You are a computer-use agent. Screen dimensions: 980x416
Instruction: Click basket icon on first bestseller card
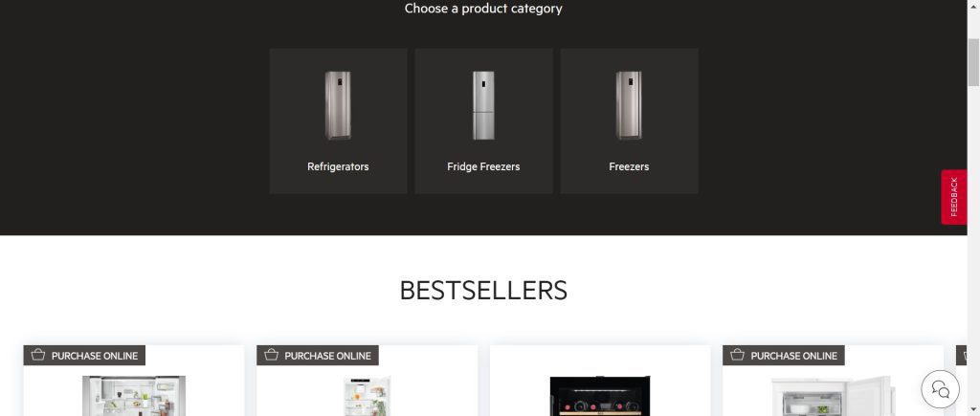click(x=38, y=355)
